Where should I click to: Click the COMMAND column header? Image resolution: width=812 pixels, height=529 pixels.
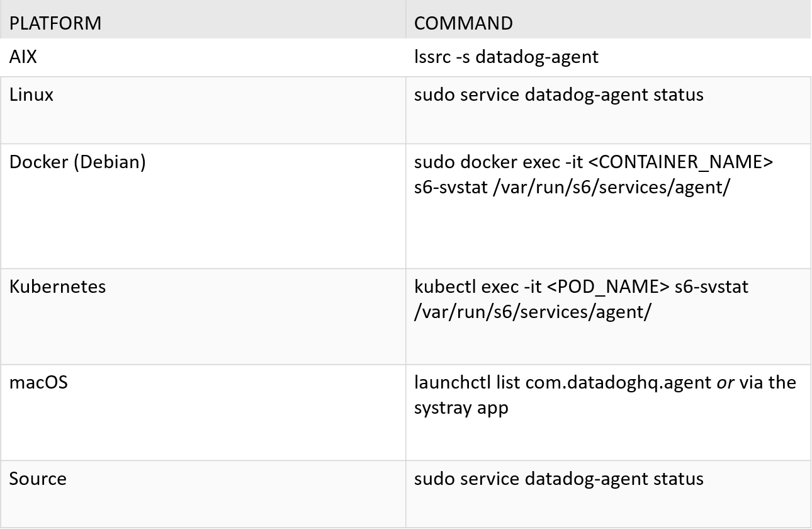pyautogui.click(x=463, y=23)
